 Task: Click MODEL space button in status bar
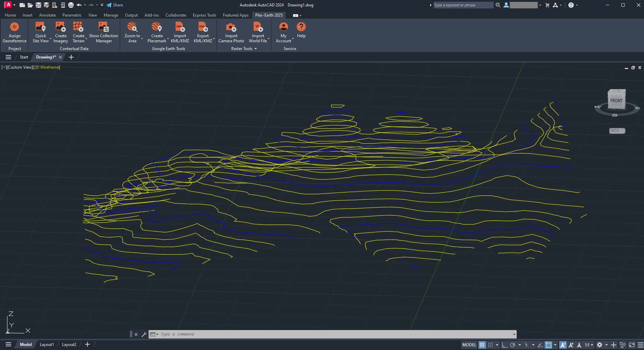pyautogui.click(x=469, y=345)
